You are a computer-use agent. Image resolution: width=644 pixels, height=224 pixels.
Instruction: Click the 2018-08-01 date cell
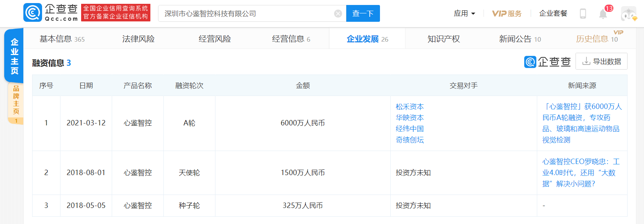click(x=86, y=173)
